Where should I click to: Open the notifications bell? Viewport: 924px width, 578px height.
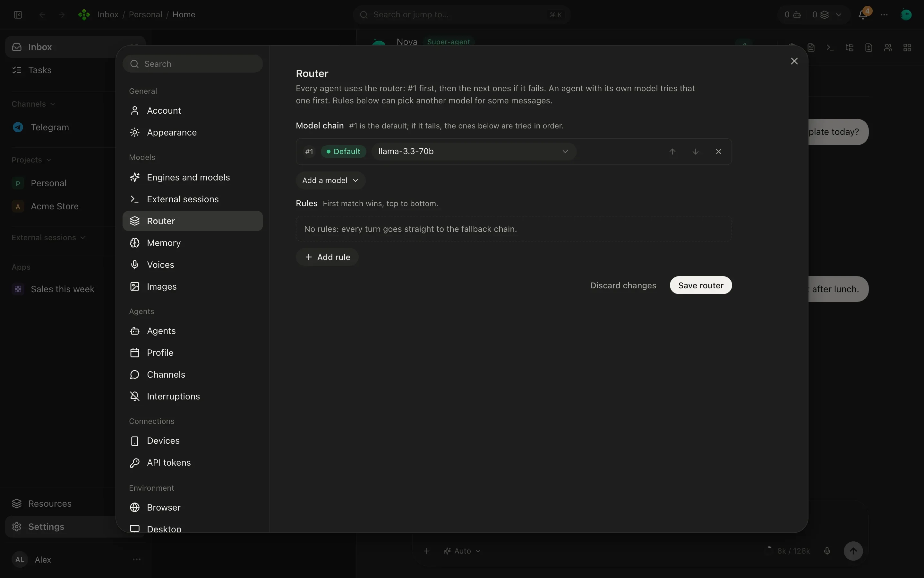862,14
